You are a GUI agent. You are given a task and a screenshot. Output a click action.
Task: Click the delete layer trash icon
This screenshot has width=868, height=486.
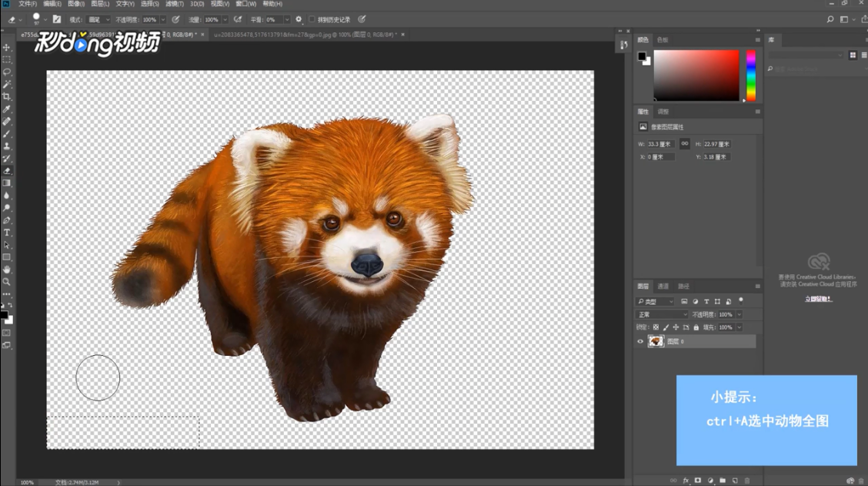pos(747,481)
